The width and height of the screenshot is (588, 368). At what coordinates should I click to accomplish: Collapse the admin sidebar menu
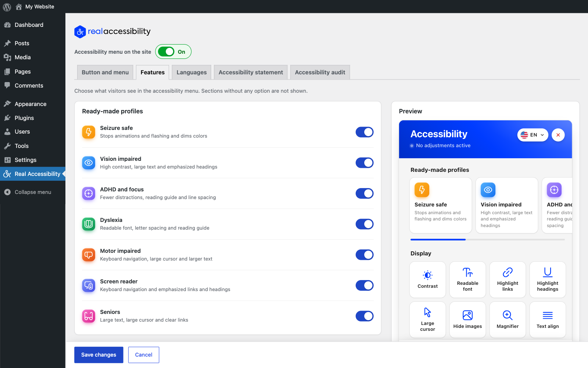[33, 192]
